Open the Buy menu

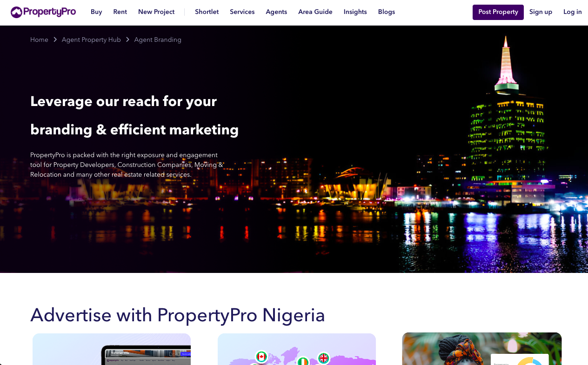pyautogui.click(x=96, y=12)
